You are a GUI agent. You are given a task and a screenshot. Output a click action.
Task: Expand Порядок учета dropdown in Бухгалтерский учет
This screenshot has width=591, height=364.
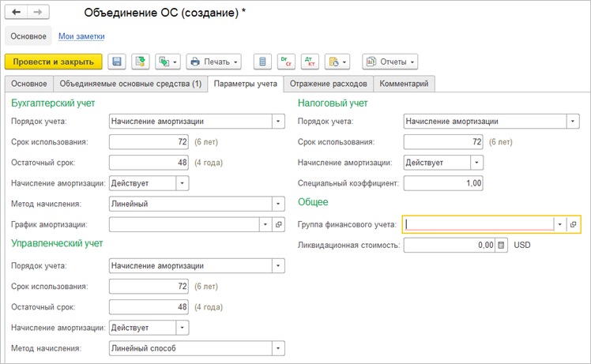pyautogui.click(x=278, y=122)
